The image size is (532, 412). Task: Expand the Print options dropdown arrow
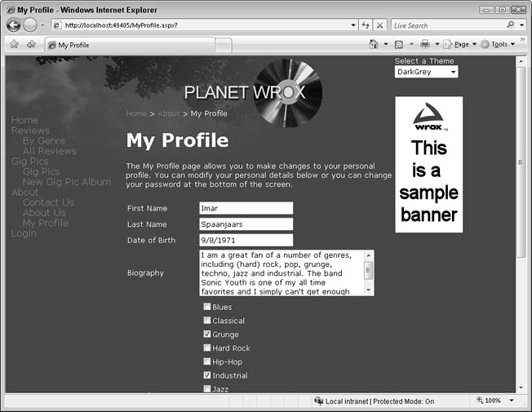click(437, 44)
